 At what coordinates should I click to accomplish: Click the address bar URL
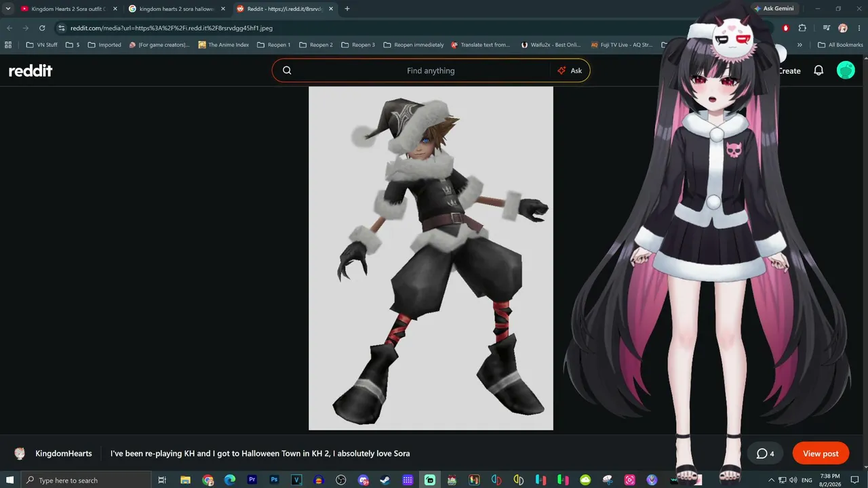click(172, 28)
